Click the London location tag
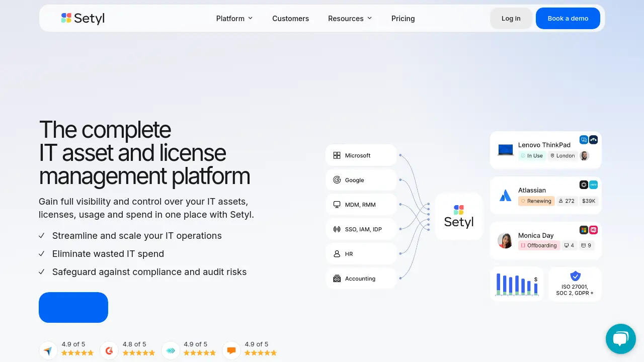This screenshot has height=362, width=644. pos(562,156)
